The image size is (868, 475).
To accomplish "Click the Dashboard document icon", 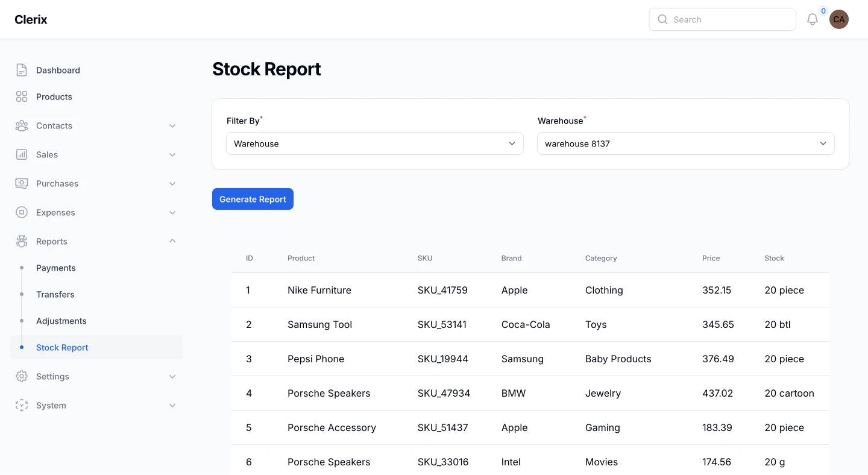I will [22, 70].
